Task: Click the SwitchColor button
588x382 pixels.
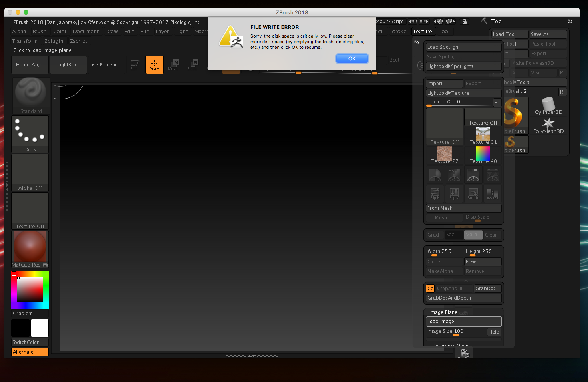Action: pos(30,342)
